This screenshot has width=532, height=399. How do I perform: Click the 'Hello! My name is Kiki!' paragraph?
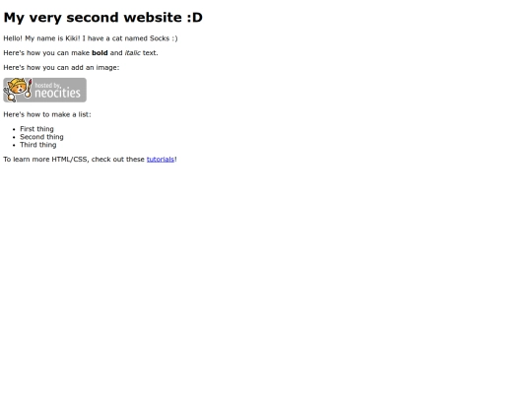click(x=91, y=38)
